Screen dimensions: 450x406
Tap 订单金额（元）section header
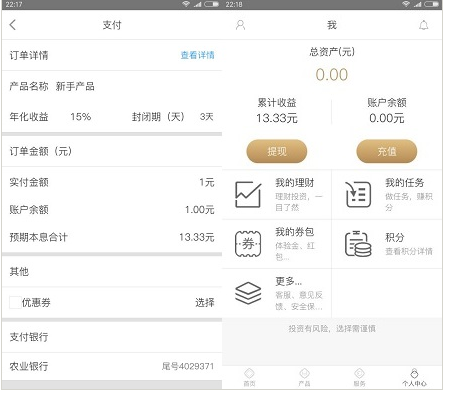pyautogui.click(x=41, y=151)
